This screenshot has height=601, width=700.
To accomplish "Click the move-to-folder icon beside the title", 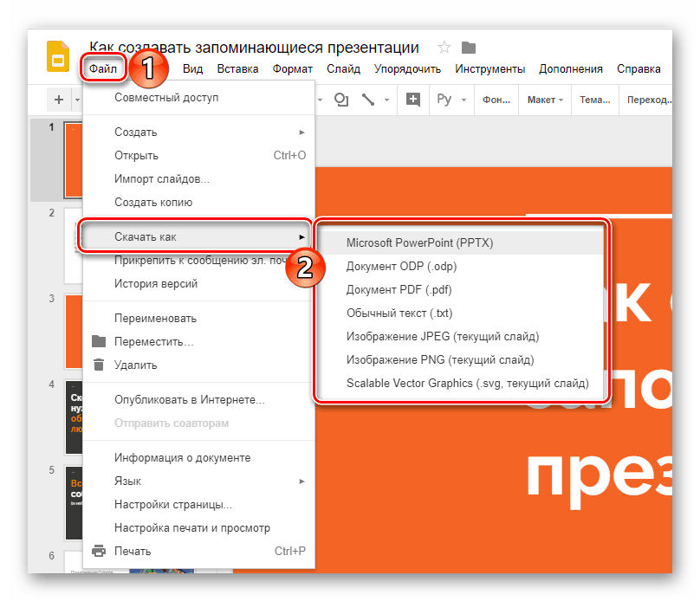I will [x=469, y=48].
